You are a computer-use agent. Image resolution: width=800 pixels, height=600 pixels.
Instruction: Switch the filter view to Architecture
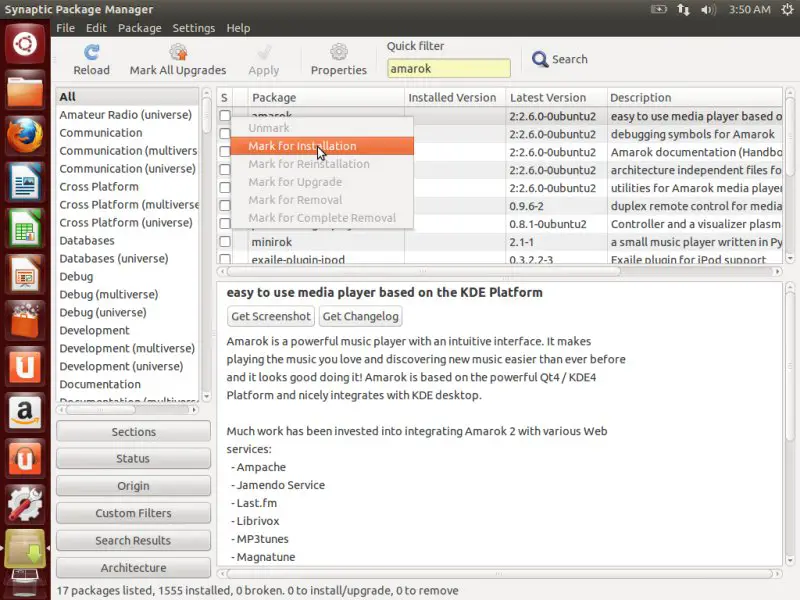tap(133, 568)
